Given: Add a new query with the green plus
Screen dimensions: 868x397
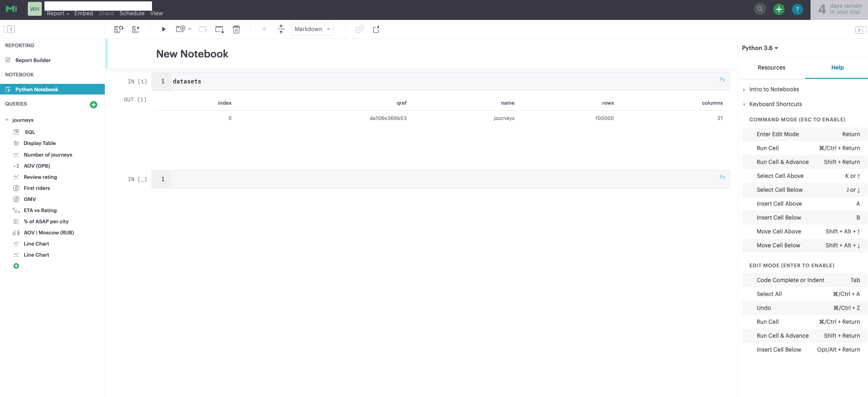Looking at the screenshot, I should pyautogui.click(x=94, y=105).
